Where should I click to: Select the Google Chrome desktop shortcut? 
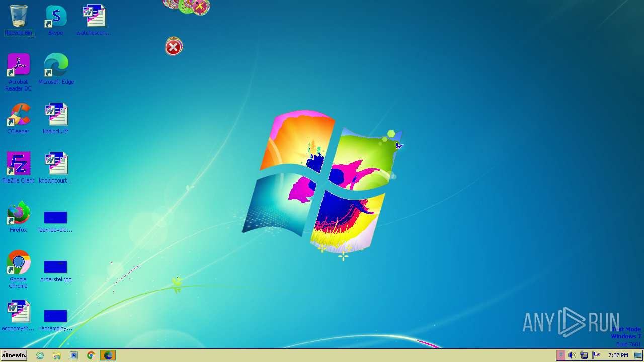18,269
